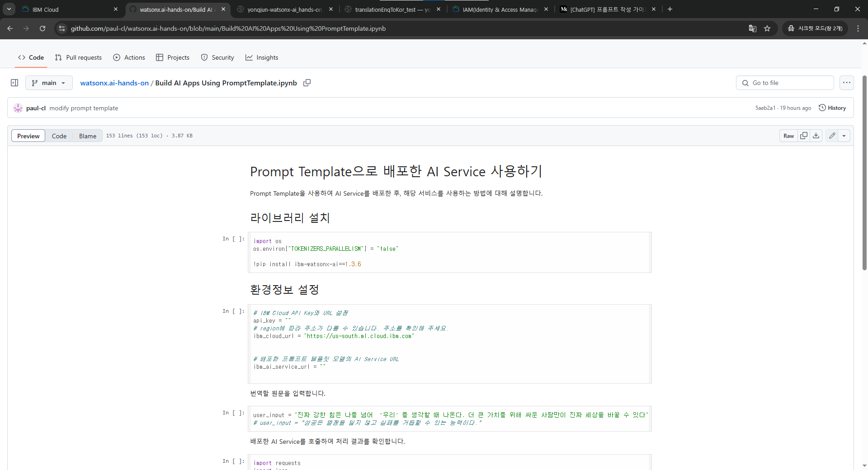
Task: Open the Actions tab
Action: pyautogui.click(x=129, y=57)
